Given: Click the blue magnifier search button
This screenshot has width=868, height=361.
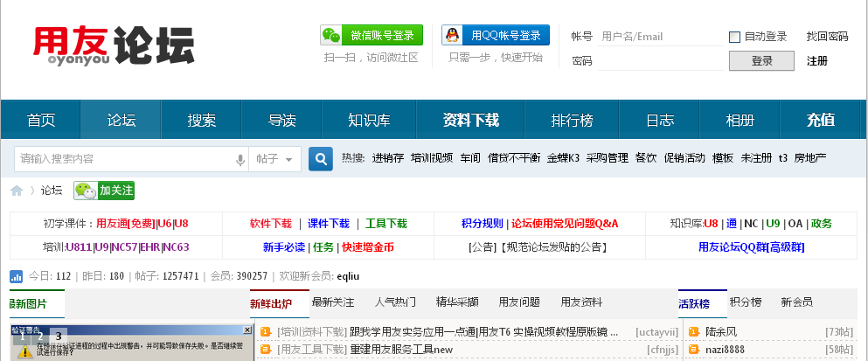Looking at the screenshot, I should [x=321, y=159].
